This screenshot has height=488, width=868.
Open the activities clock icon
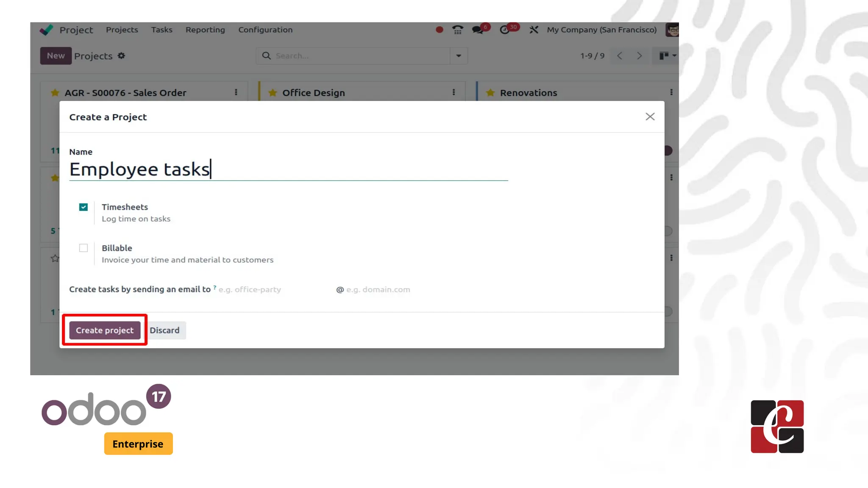pos(504,30)
